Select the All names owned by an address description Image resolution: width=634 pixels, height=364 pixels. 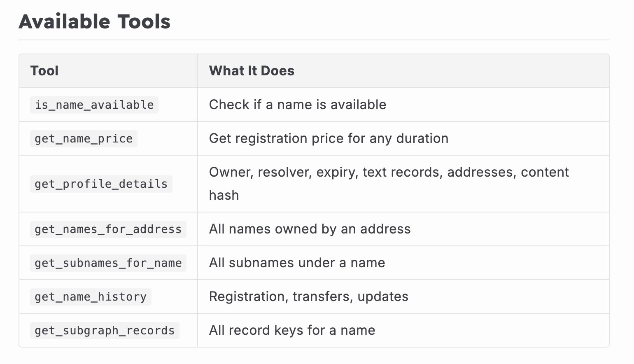(x=310, y=229)
